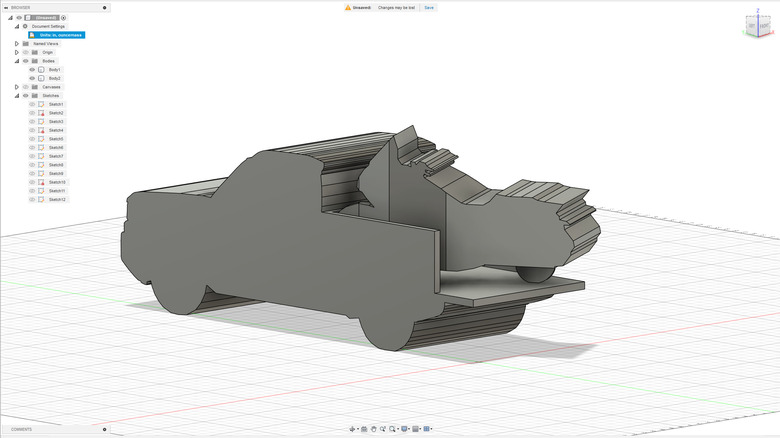
Task: Hide Body1 using its eye icon
Action: pyautogui.click(x=32, y=69)
